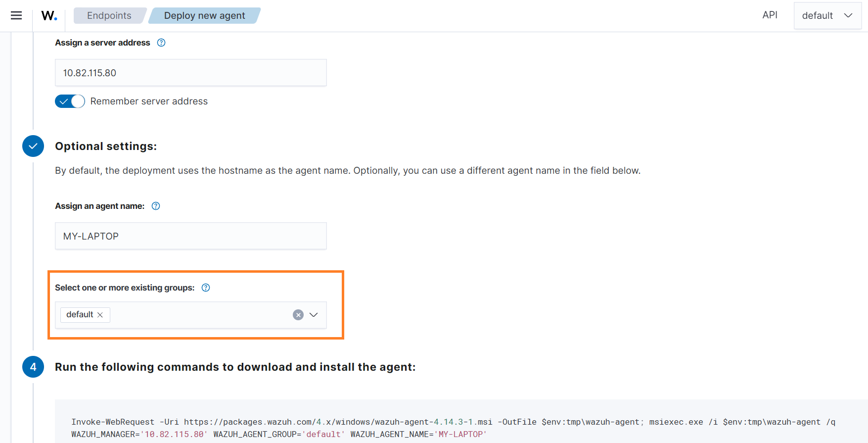Show help for existing groups selection

click(206, 288)
